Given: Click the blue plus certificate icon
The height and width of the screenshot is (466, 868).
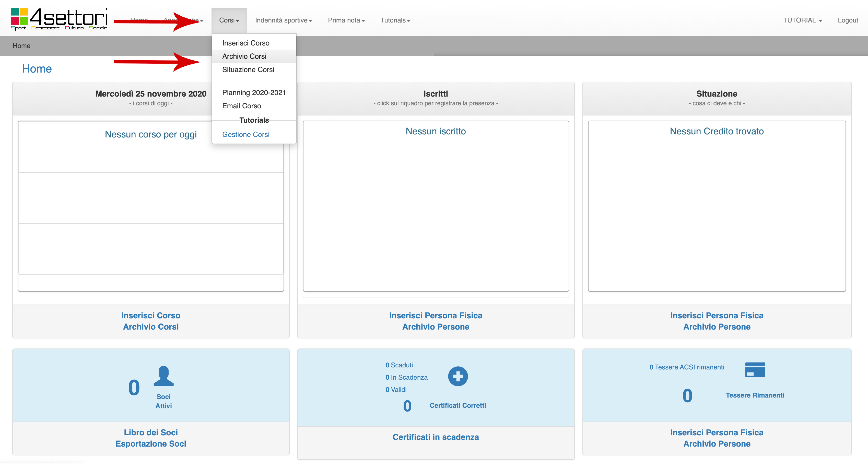Looking at the screenshot, I should [458, 376].
